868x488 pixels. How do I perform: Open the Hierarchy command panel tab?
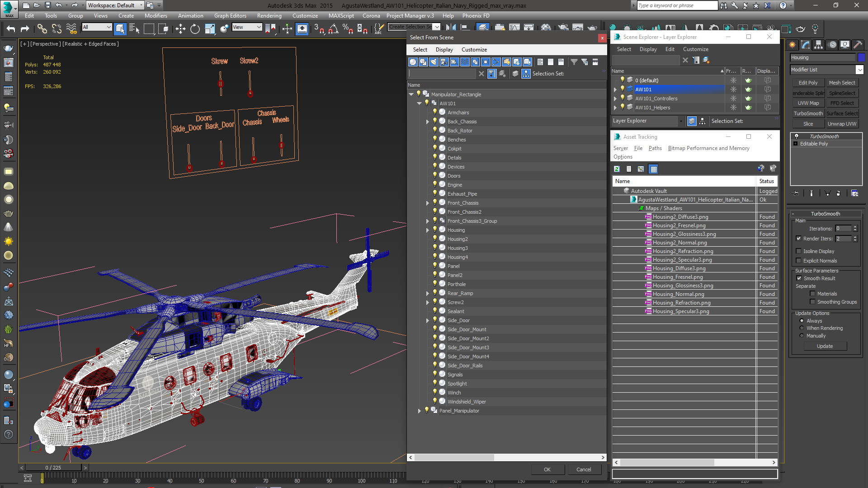(818, 45)
